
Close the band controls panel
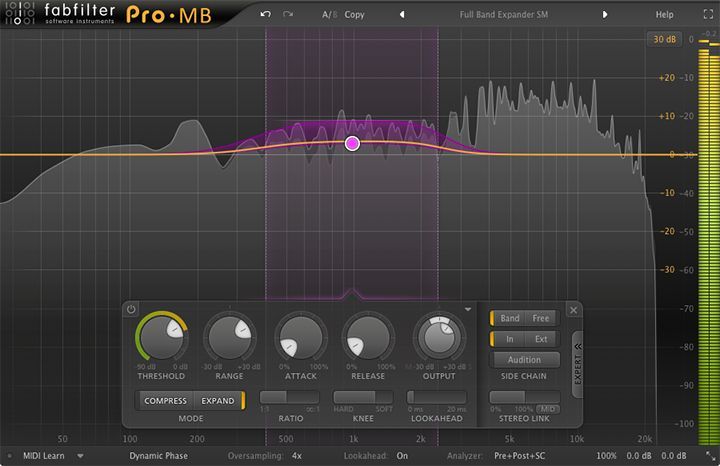point(573,310)
